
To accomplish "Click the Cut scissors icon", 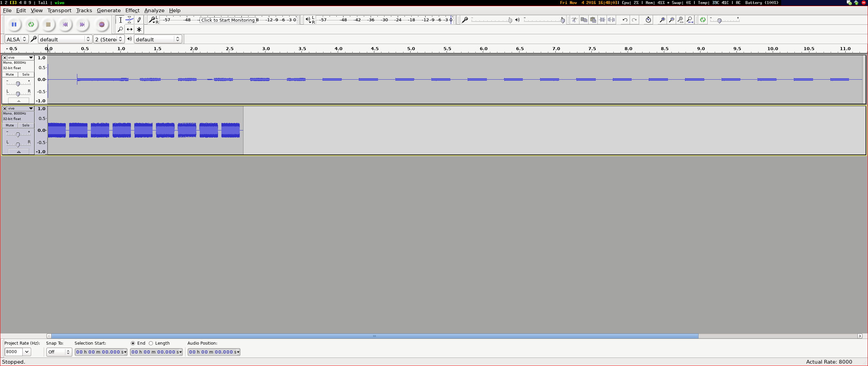I will [x=574, y=20].
